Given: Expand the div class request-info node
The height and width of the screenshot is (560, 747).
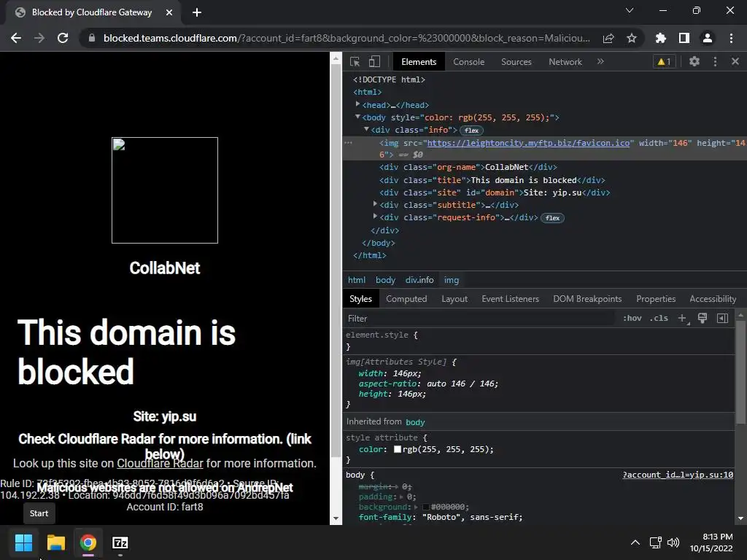Looking at the screenshot, I should tap(376, 217).
